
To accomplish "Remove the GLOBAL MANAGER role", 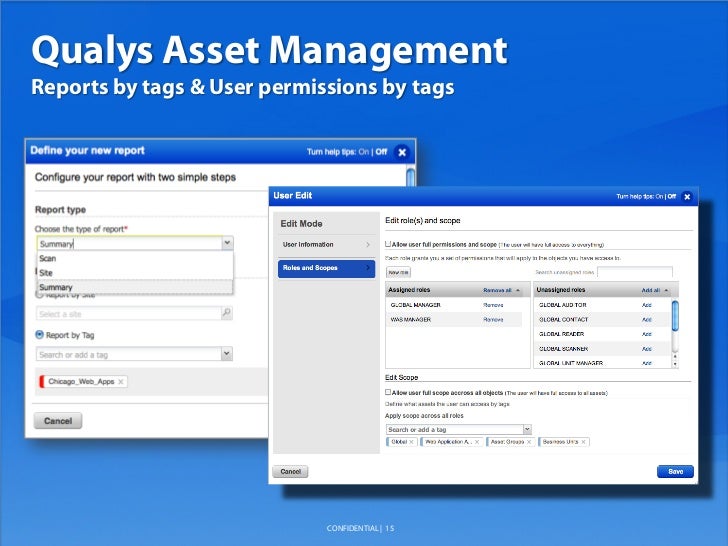I will (493, 305).
